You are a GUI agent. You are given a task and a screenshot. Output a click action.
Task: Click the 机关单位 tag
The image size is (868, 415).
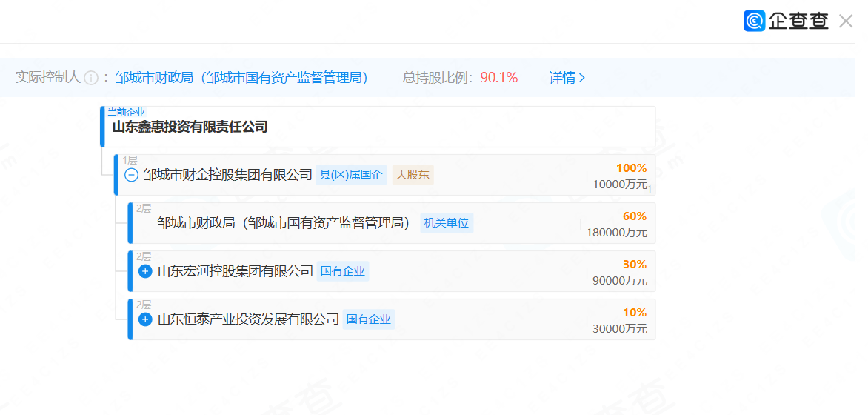tap(446, 223)
